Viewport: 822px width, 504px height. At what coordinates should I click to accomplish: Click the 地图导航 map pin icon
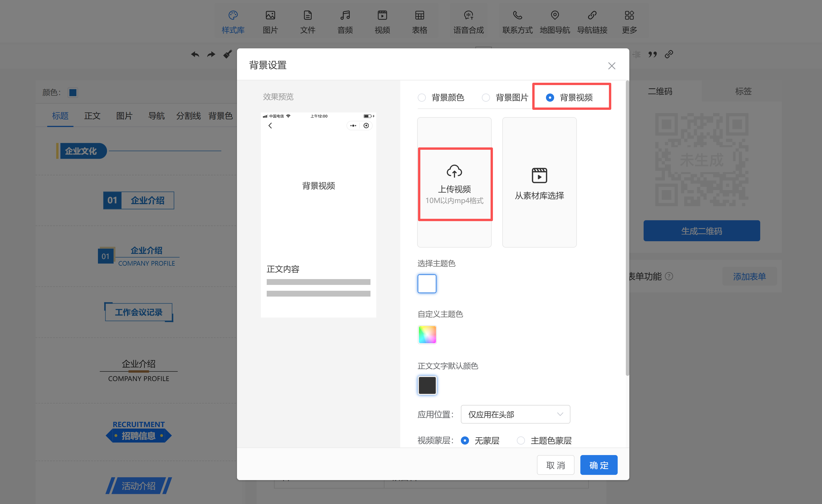tap(554, 15)
